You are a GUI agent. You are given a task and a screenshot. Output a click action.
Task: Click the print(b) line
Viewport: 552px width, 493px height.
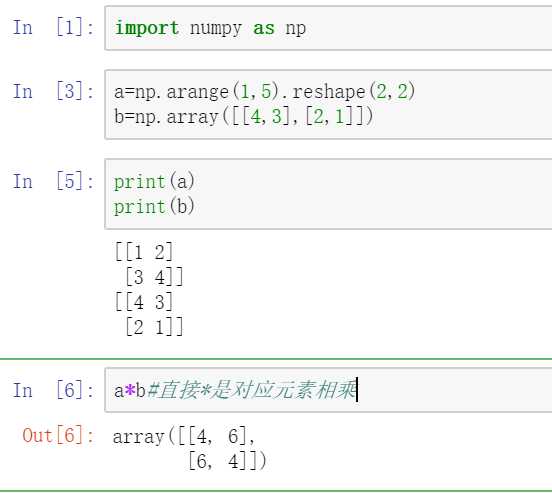(154, 206)
